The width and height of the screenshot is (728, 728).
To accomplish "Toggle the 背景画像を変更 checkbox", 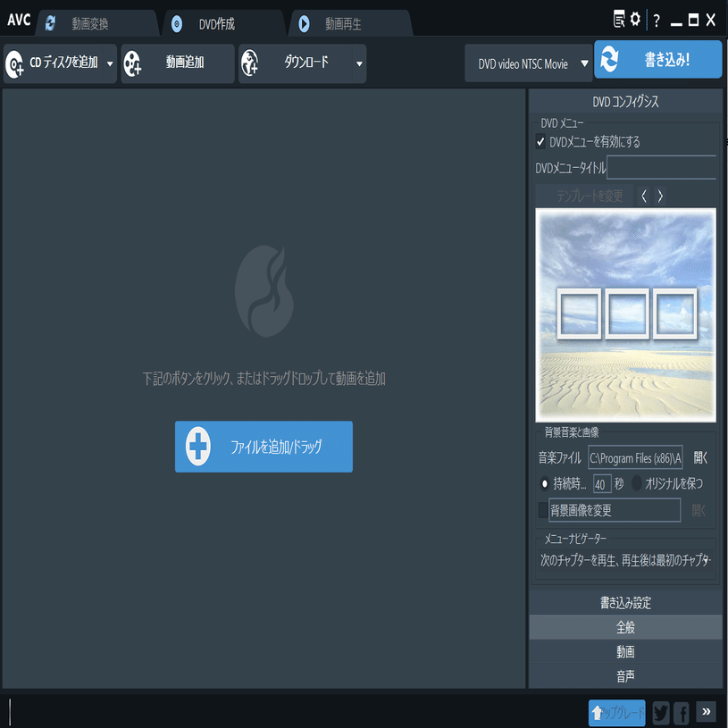I will [x=542, y=510].
